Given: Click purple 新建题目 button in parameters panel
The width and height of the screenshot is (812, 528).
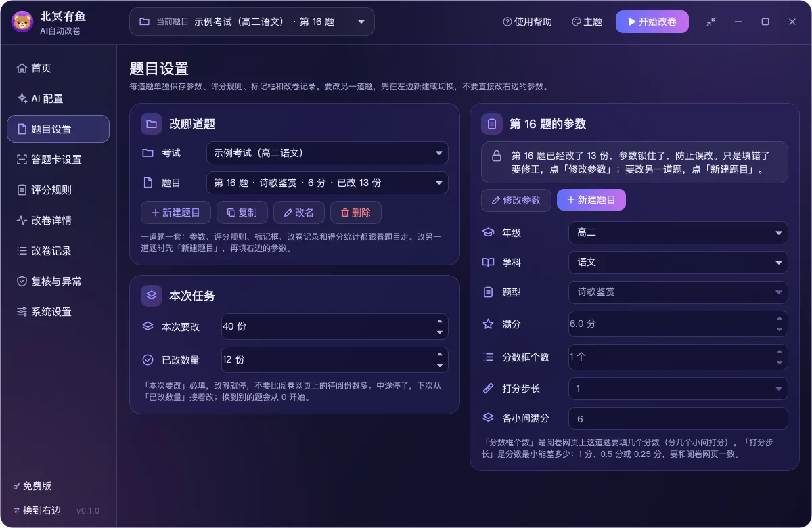Looking at the screenshot, I should tap(591, 200).
